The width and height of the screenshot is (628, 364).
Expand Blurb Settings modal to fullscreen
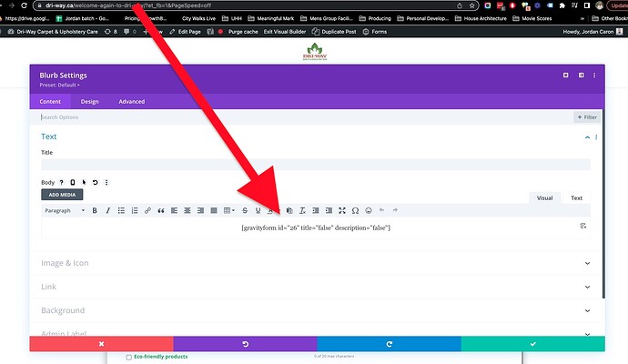[x=565, y=76]
